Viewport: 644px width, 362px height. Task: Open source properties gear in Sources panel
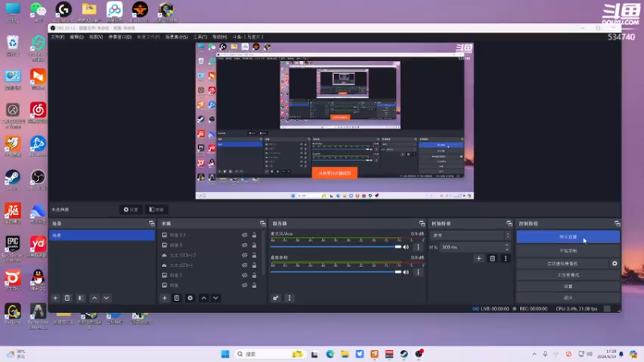(190, 298)
